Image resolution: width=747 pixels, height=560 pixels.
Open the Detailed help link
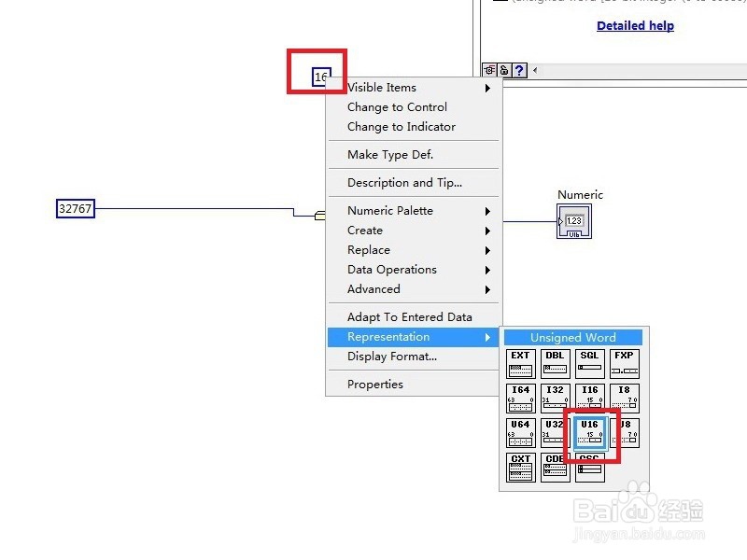(x=635, y=26)
